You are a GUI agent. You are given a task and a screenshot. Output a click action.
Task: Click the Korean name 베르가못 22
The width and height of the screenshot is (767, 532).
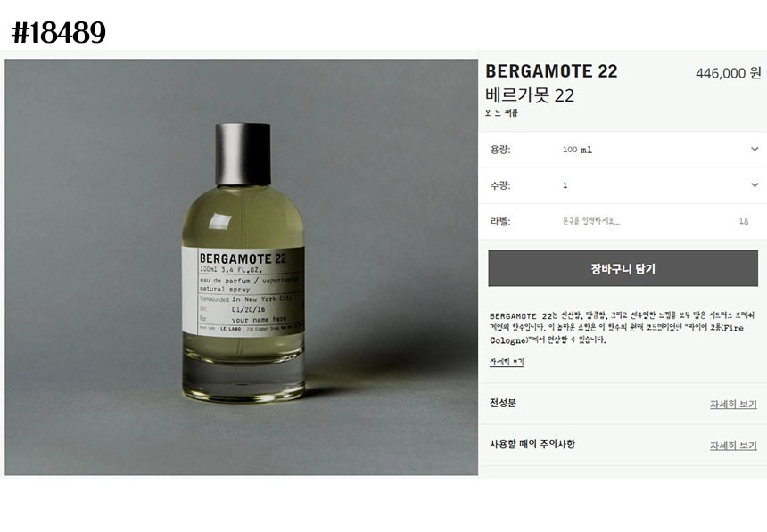[x=530, y=94]
